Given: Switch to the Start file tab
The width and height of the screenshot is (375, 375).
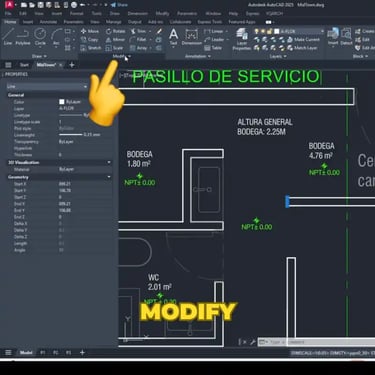Looking at the screenshot, I should 24,65.
